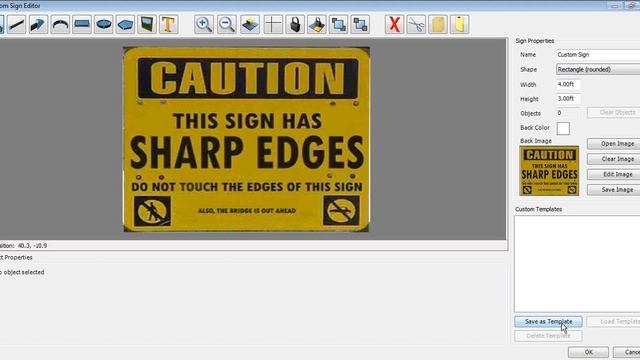This screenshot has width=640, height=360.
Task: Click the Sign Properties heading
Action: (x=535, y=41)
